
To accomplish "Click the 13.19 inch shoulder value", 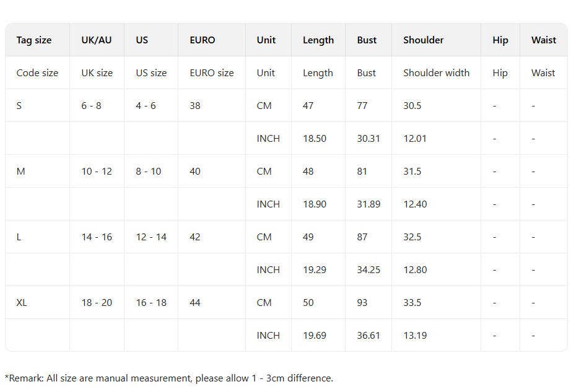I will 415,336.
